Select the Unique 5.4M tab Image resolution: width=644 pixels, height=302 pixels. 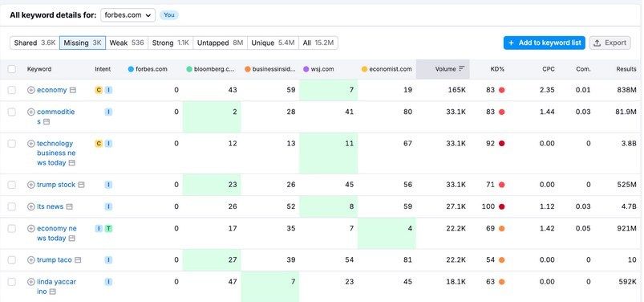point(273,43)
